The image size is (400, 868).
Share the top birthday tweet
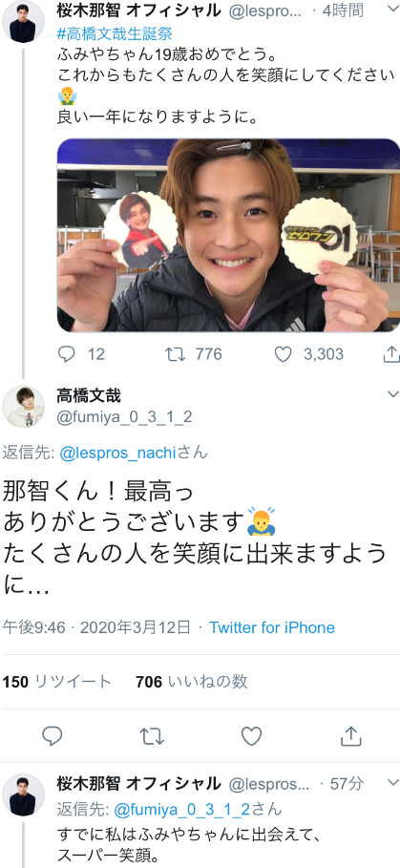pyautogui.click(x=391, y=353)
